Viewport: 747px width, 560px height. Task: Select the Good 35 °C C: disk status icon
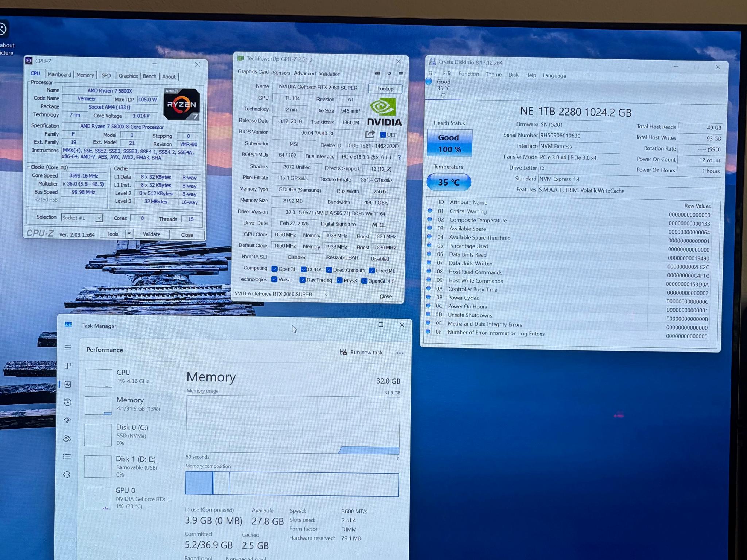[429, 81]
